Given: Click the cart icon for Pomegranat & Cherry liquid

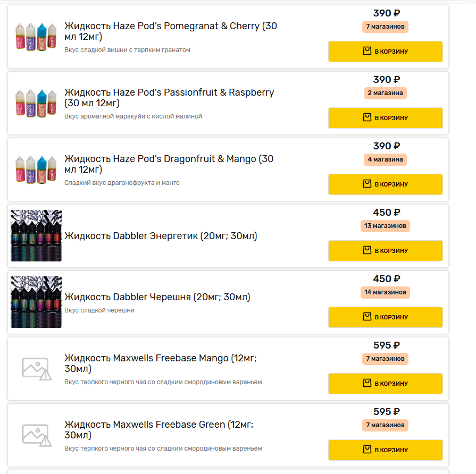Looking at the screenshot, I should point(367,52).
